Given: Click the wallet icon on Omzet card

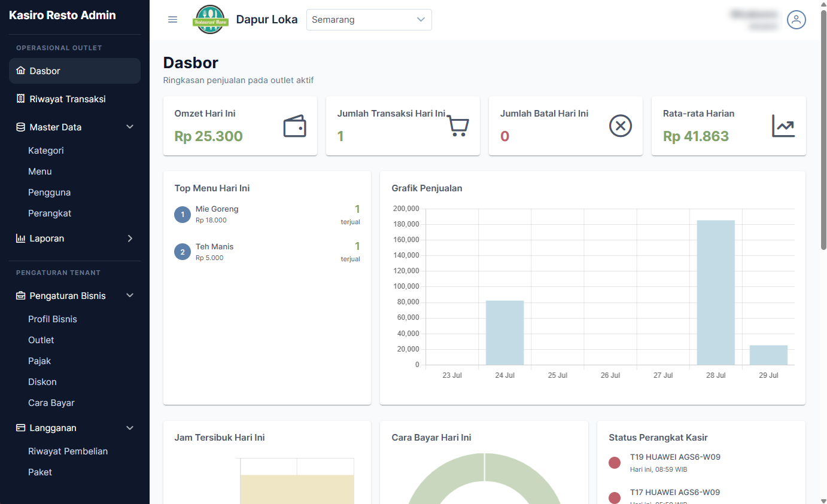Looking at the screenshot, I should pos(295,126).
